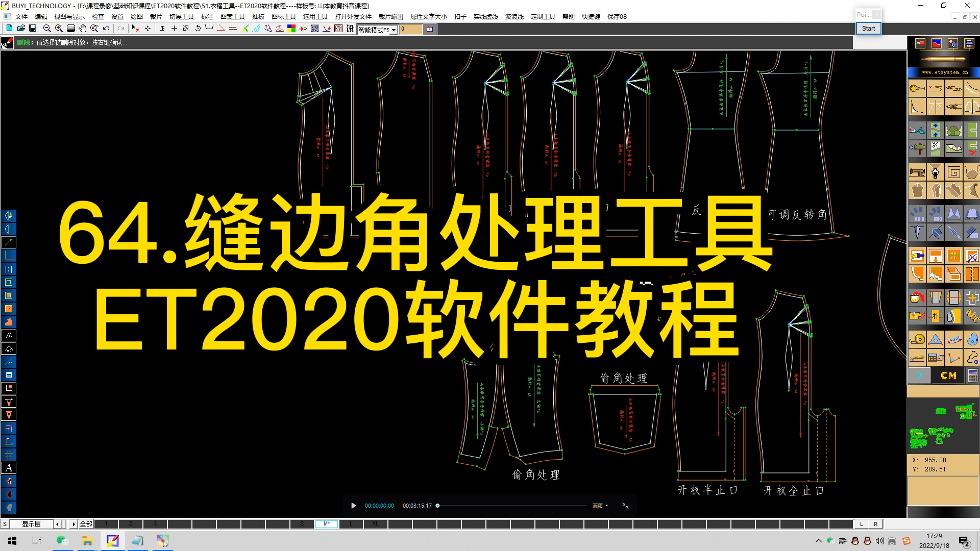The image size is (980, 551).
Task: Play the video with the play button
Action: pyautogui.click(x=354, y=506)
